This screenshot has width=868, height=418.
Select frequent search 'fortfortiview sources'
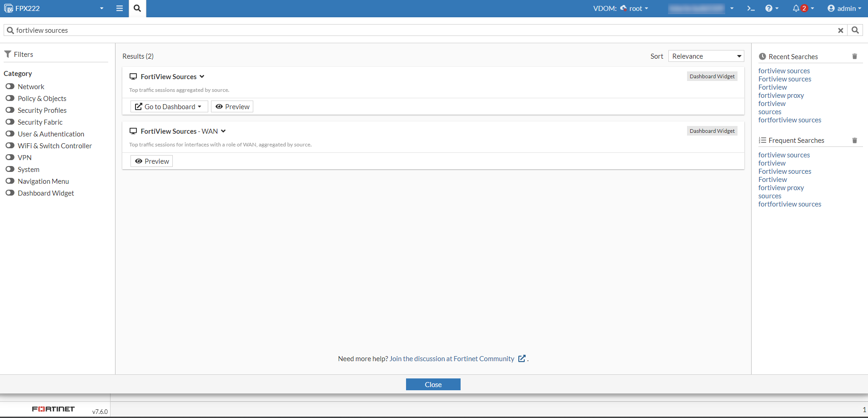[790, 204]
